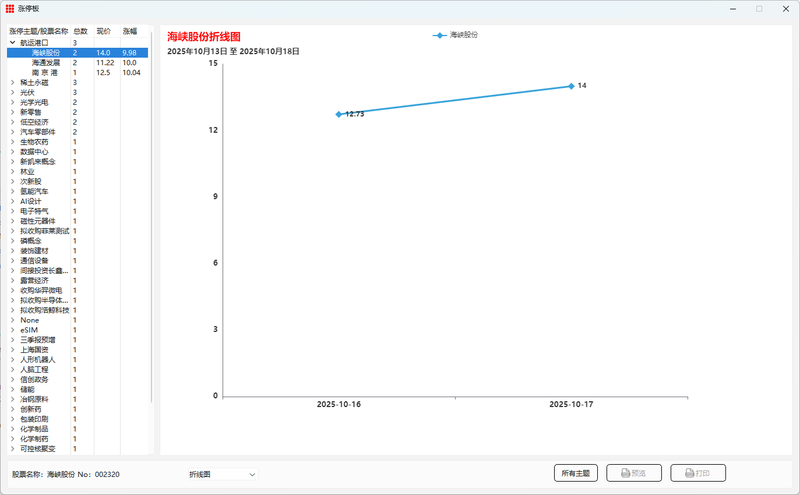This screenshot has height=495, width=800.
Task: Click the 海峡股份折线图 chart title
Action: pyautogui.click(x=204, y=37)
